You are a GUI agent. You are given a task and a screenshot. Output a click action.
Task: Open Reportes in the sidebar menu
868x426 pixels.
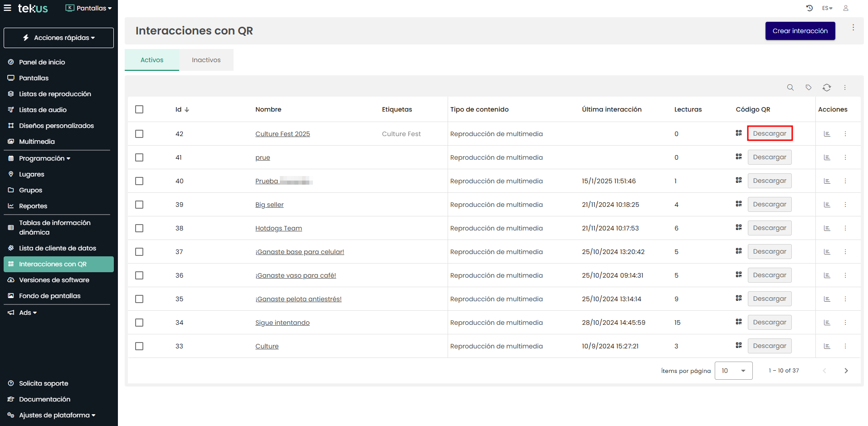pos(33,206)
